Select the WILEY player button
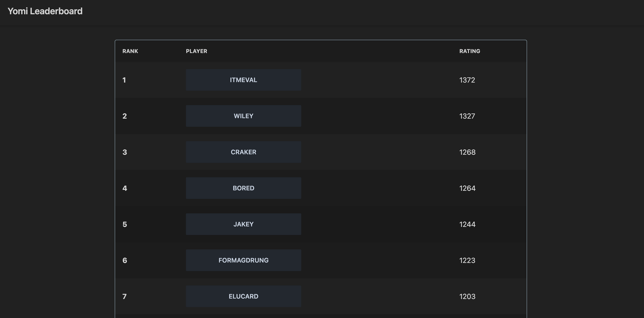Viewport: 644px width, 318px height. tap(243, 116)
